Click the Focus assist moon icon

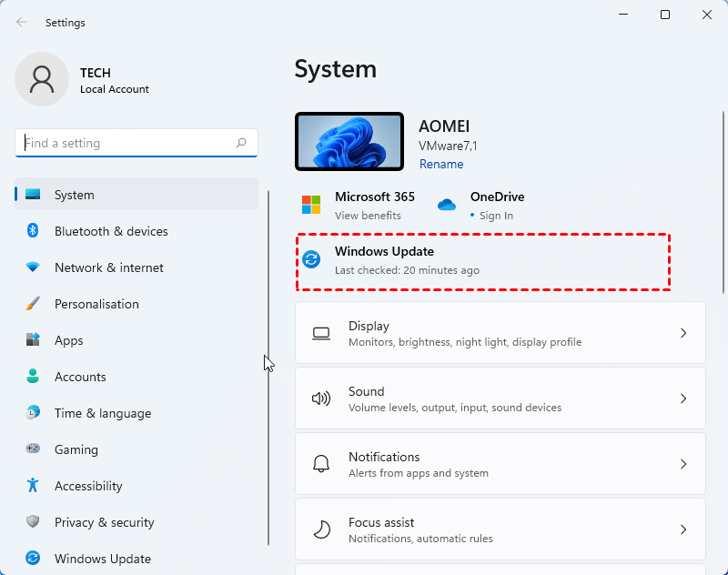click(x=321, y=530)
